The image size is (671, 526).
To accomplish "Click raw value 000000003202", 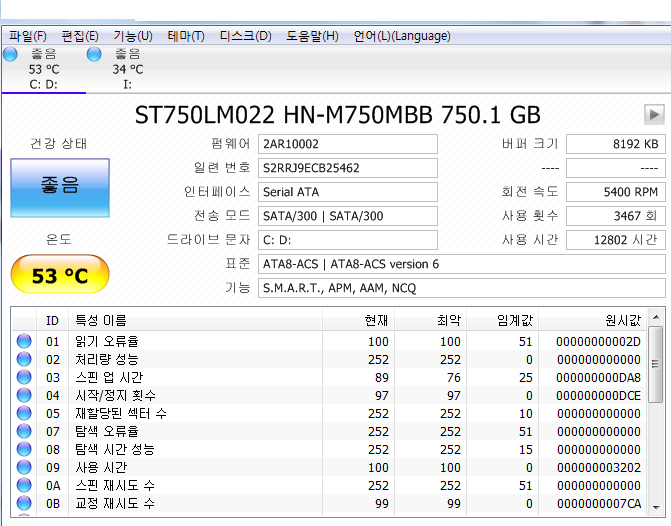I will point(598,467).
